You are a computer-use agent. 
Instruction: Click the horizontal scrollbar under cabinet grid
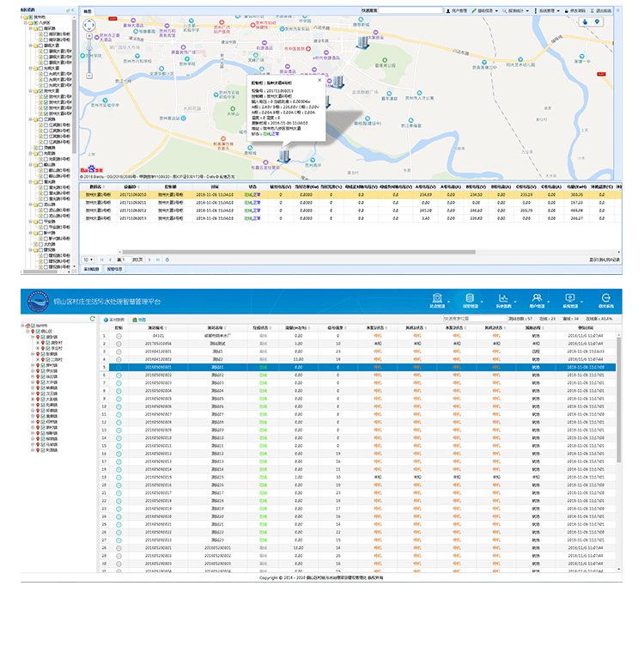click(299, 252)
